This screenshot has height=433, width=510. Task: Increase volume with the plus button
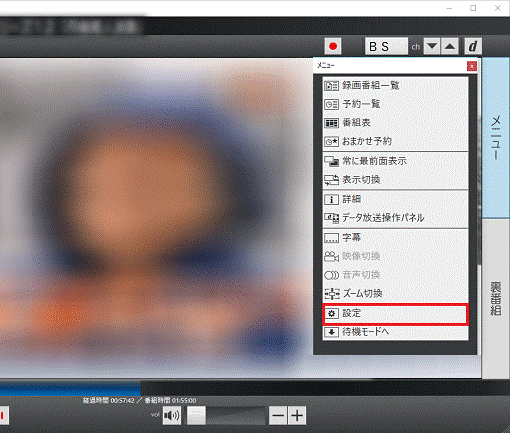(297, 415)
